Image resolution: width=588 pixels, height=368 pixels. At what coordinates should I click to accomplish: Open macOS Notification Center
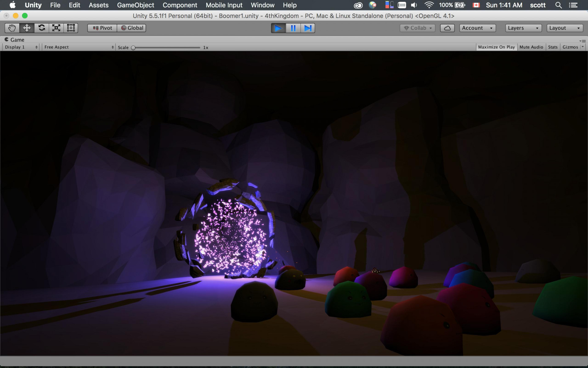[573, 5]
